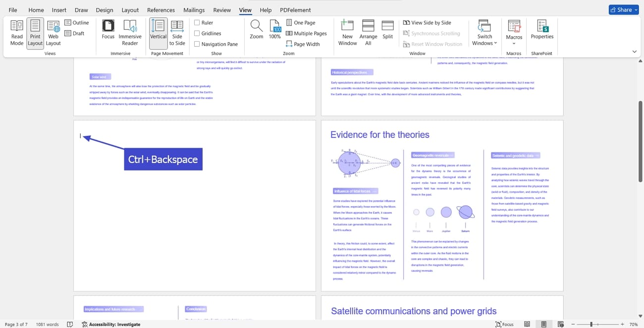
Task: Select Web Layout view
Action: point(53,33)
